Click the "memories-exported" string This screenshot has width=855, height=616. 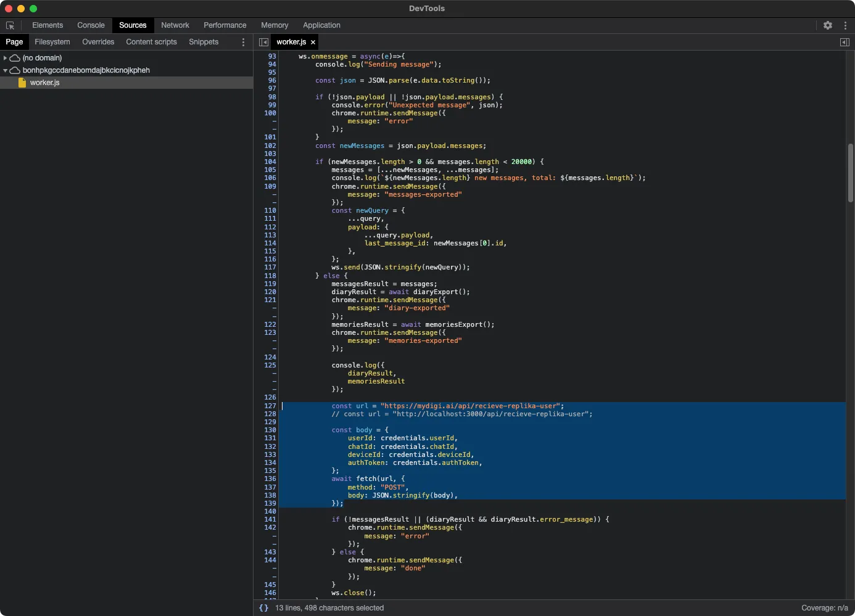click(423, 340)
